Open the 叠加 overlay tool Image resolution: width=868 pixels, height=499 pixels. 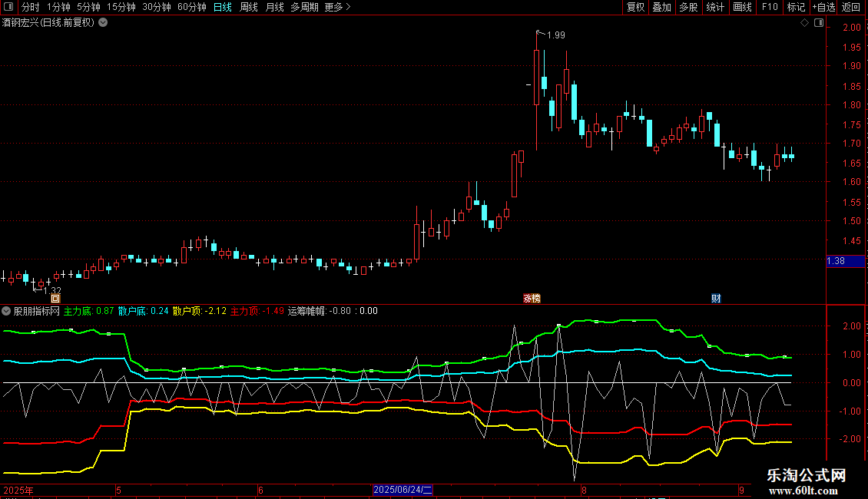(661, 7)
